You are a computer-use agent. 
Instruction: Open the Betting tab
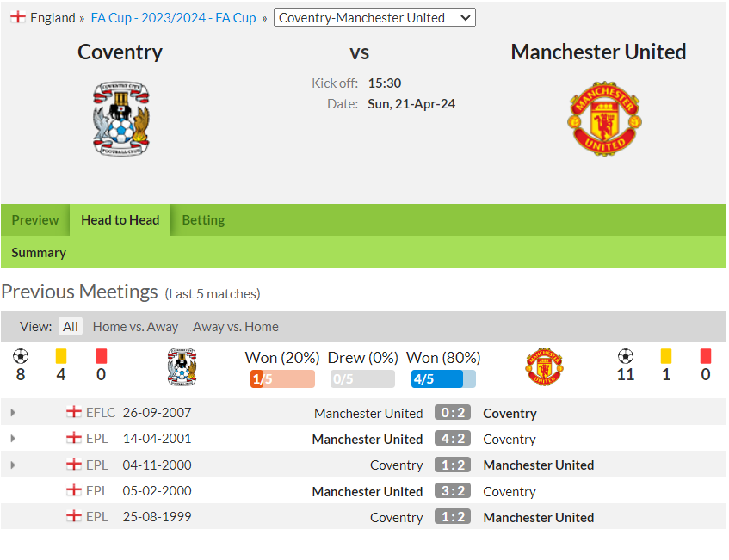pos(203,220)
